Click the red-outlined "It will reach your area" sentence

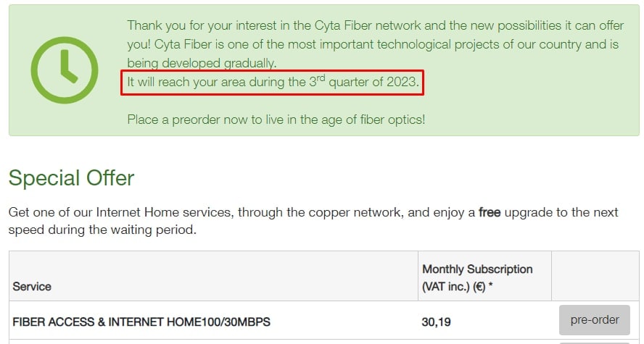(x=271, y=83)
